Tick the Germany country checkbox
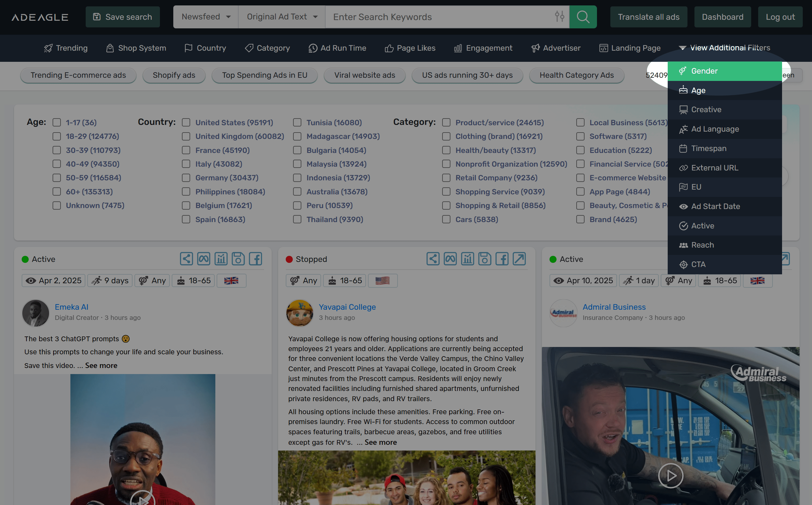The image size is (812, 505). pos(186,178)
